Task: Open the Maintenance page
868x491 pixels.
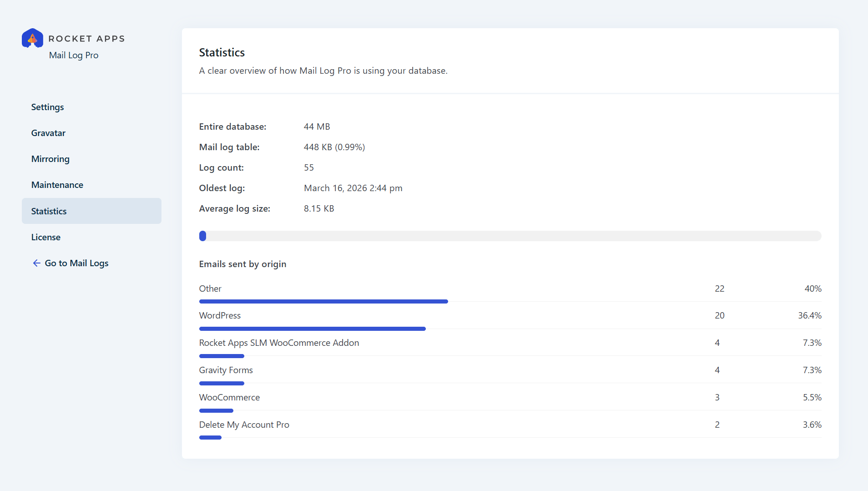Action: [57, 185]
